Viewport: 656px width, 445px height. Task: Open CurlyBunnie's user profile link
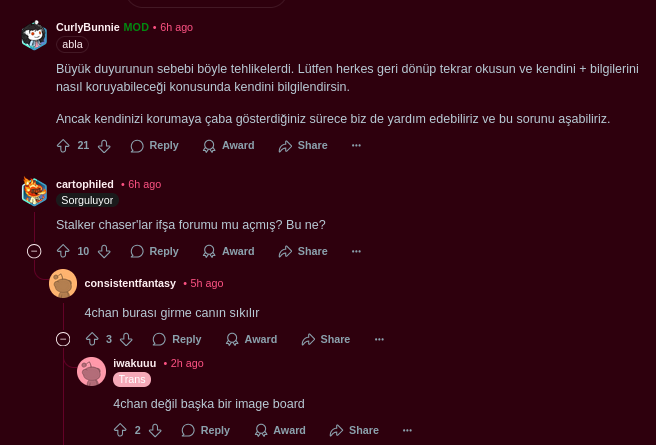(88, 27)
